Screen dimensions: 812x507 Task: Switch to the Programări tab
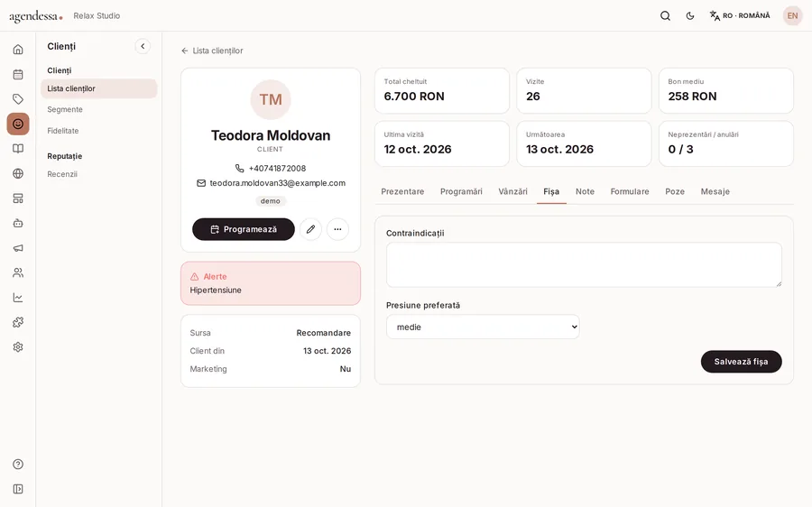[x=461, y=191]
